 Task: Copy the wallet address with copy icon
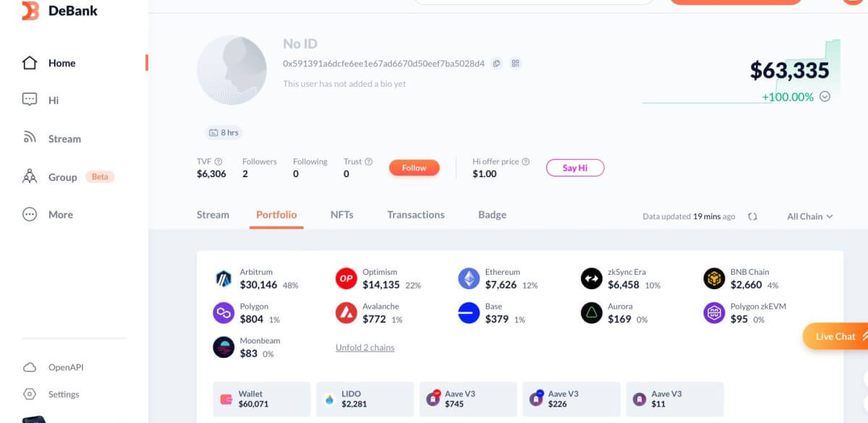tap(497, 64)
